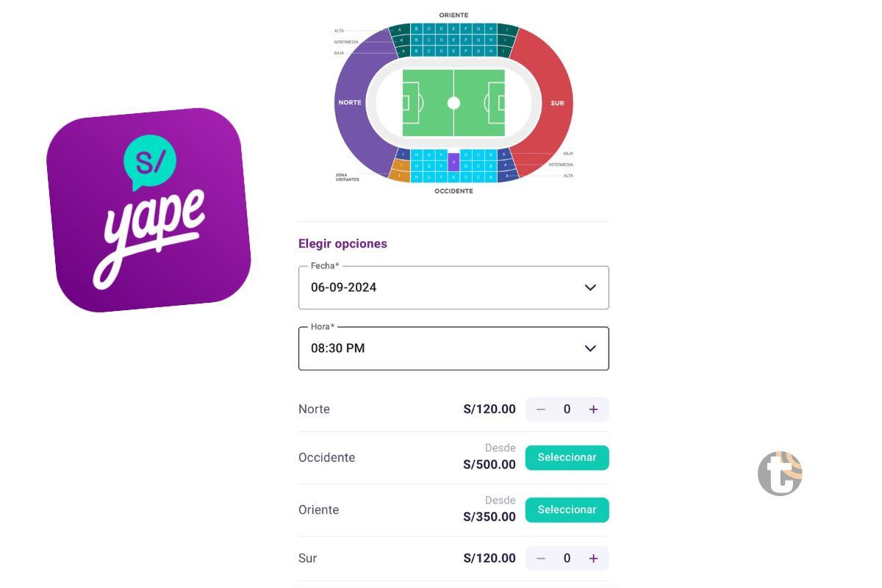The height and width of the screenshot is (588, 882).
Task: Click Seleccionar for the Occidente section
Action: click(567, 457)
